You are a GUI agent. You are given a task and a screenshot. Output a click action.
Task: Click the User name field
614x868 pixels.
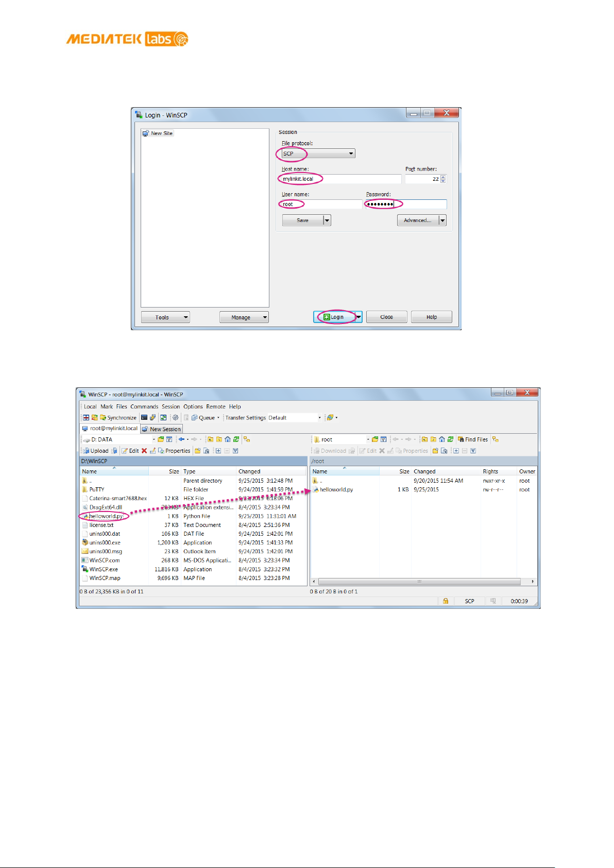pyautogui.click(x=321, y=204)
